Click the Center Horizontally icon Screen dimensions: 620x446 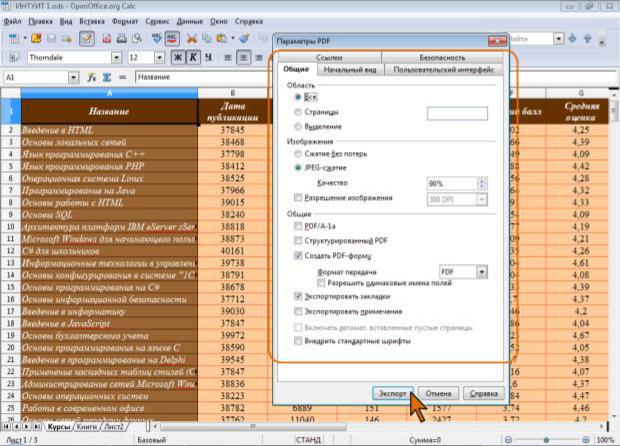point(243,58)
